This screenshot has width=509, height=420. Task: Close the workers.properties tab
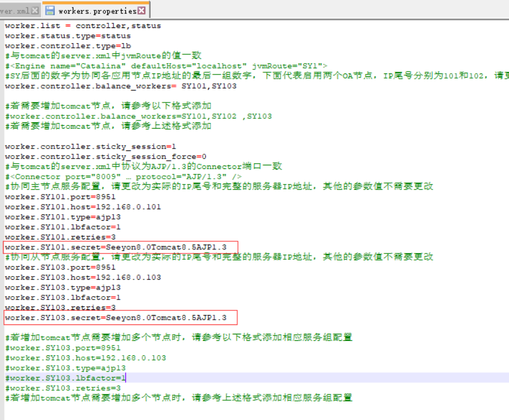tap(142, 10)
